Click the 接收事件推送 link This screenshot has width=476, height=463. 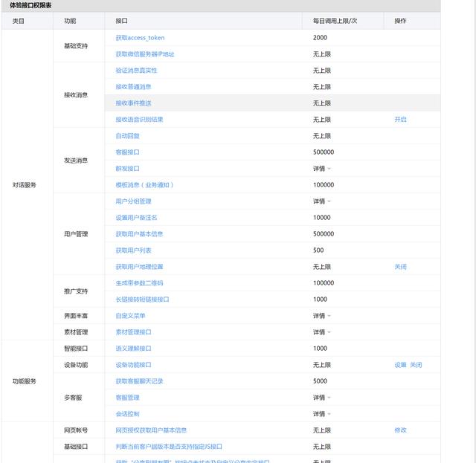pos(133,103)
